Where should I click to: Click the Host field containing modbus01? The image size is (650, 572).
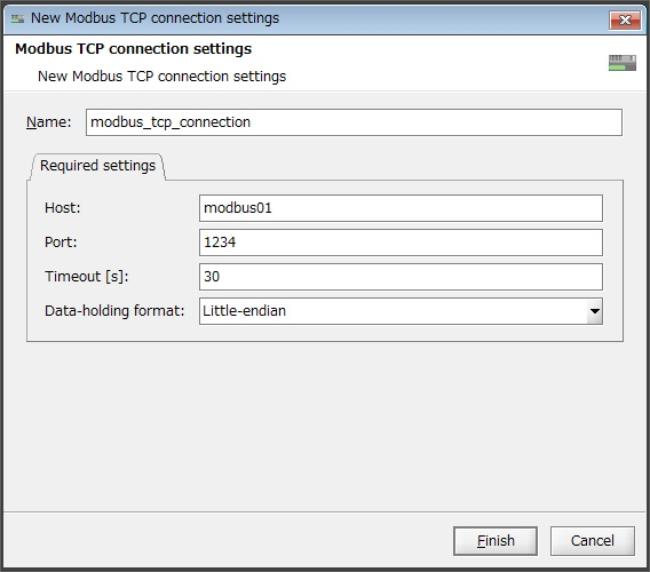(400, 208)
